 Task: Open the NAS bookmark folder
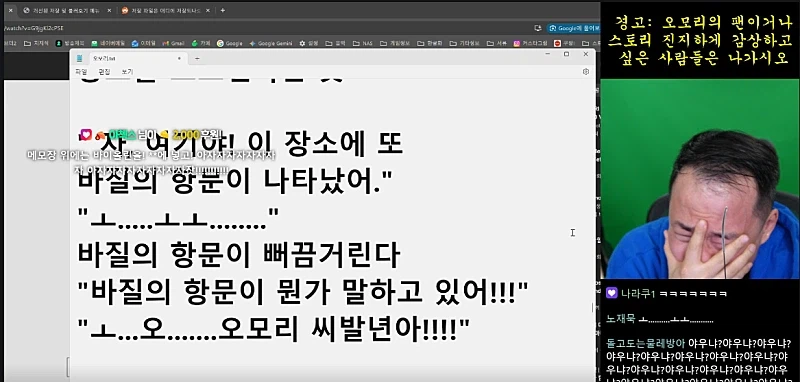point(363,43)
